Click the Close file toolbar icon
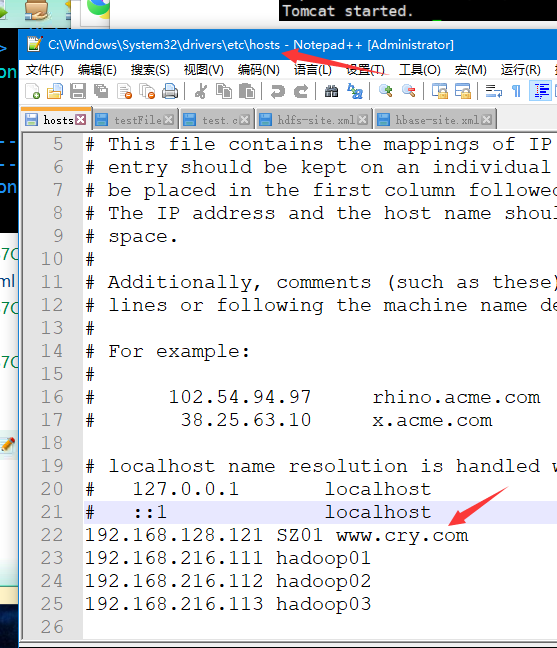This screenshot has height=648, width=557. tap(124, 91)
